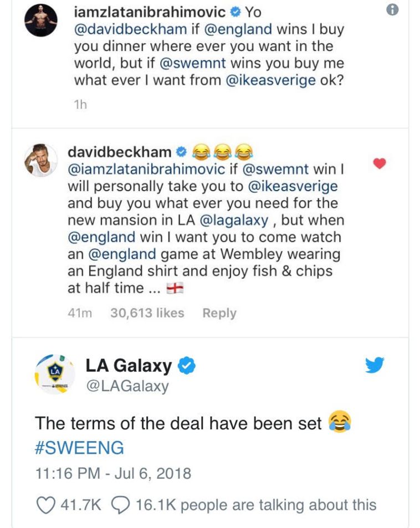The image size is (420, 528).
Task: Toggle the red heart like on Beckham's comment
Action: 380,163
